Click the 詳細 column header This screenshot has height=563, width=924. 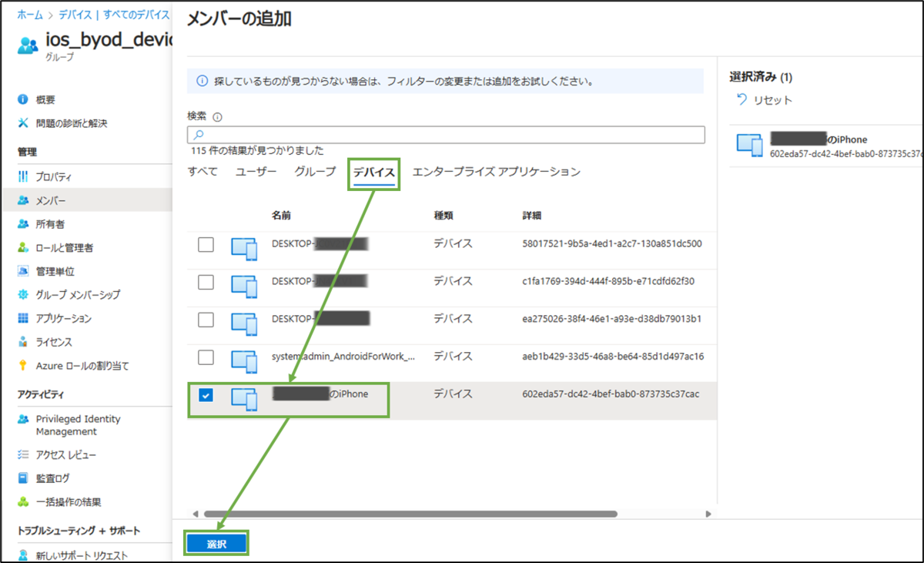click(x=531, y=216)
